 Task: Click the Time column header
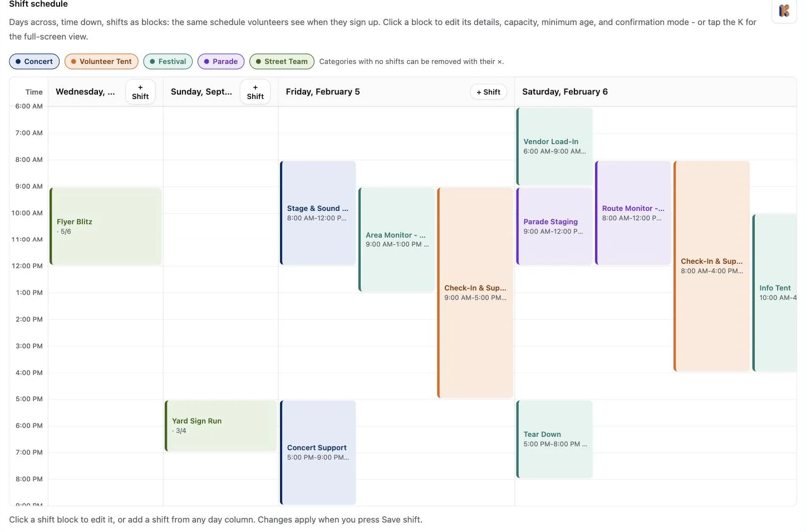(34, 92)
